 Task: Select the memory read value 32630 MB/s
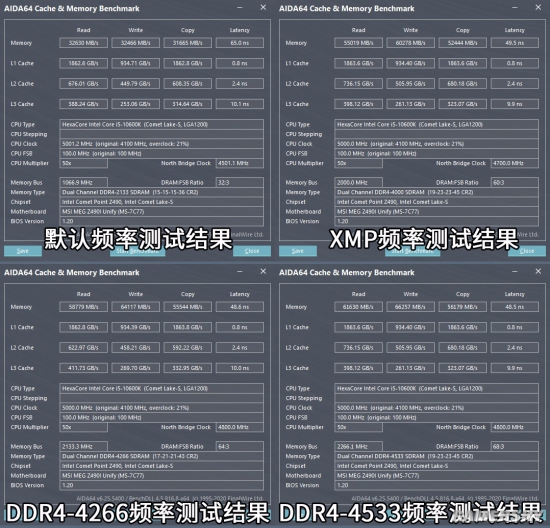(x=83, y=43)
